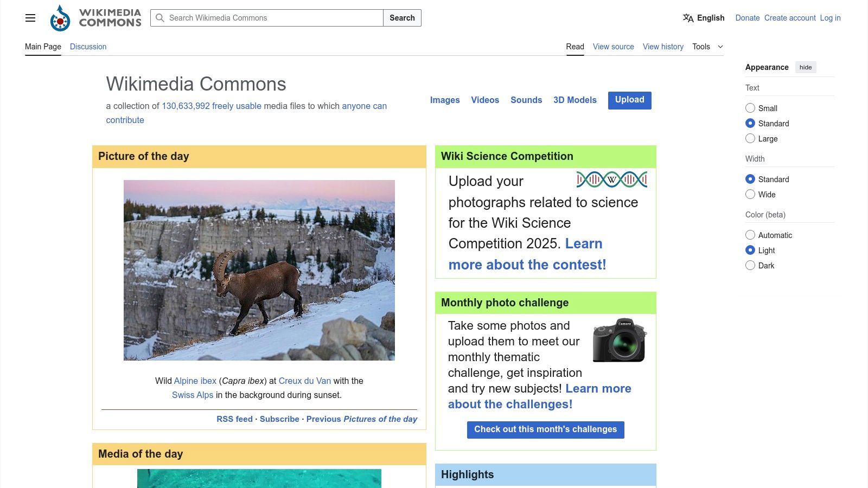Click the language translate icon
868x488 pixels.
pyautogui.click(x=688, y=18)
